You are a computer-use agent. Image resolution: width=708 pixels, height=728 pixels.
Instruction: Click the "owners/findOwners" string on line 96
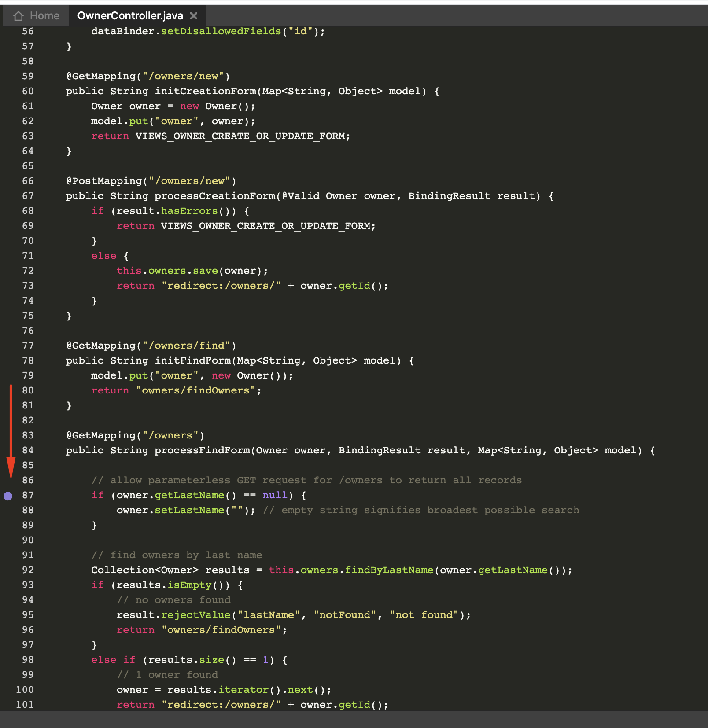221,630
